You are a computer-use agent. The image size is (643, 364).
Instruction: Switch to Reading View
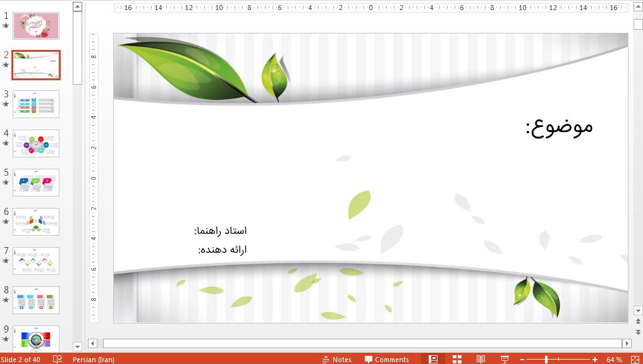coord(481,359)
